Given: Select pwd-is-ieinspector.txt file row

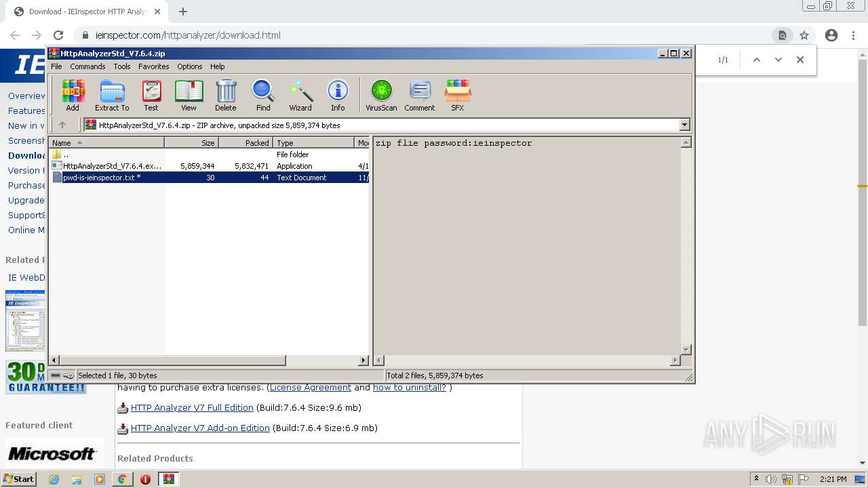Looking at the screenshot, I should tap(210, 178).
